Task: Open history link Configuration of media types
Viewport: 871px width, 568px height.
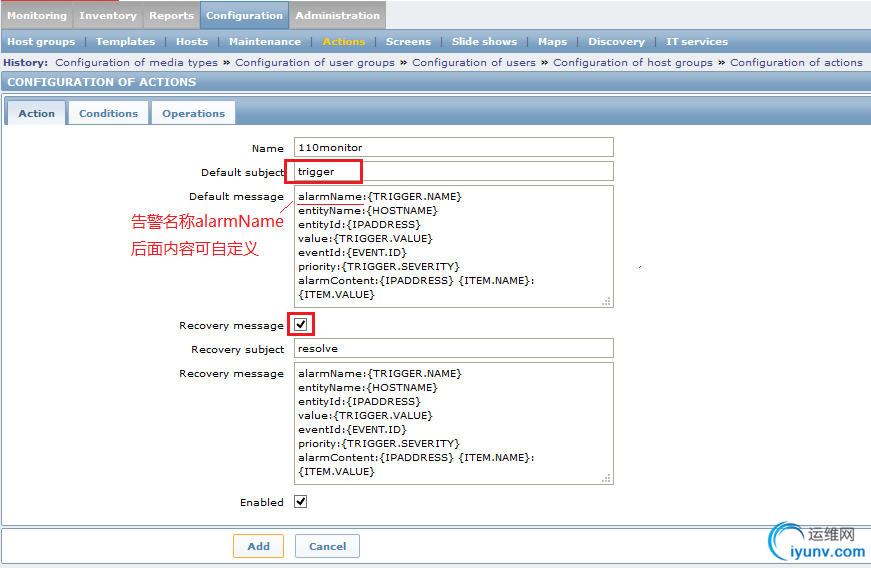Action: pyautogui.click(x=136, y=63)
